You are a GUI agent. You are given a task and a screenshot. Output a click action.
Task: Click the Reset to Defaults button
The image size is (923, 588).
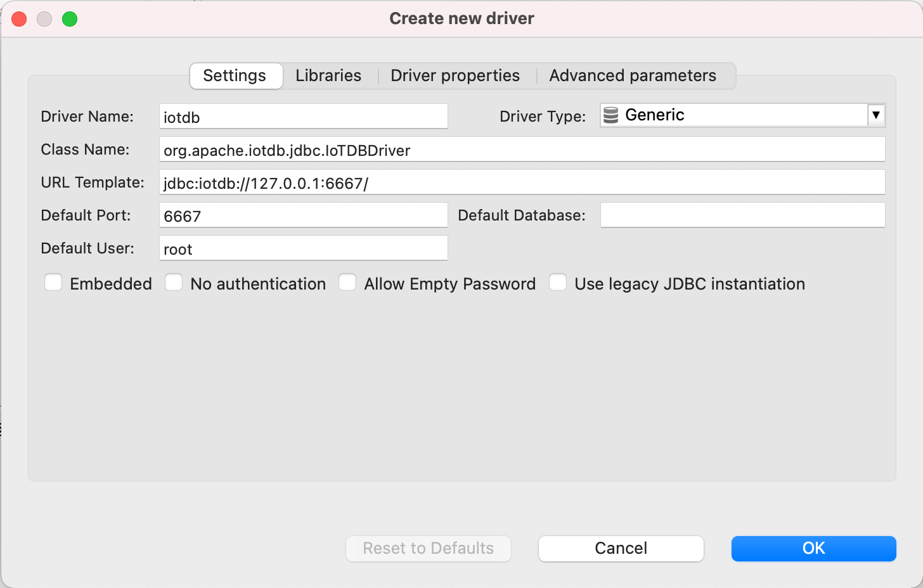coord(429,548)
